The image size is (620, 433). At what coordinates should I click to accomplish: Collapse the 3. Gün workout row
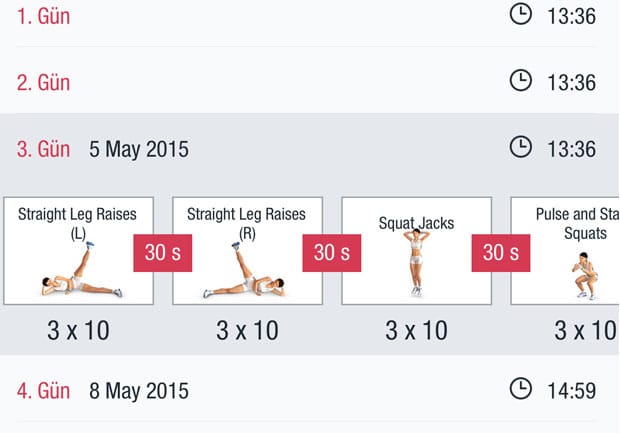tap(310, 149)
